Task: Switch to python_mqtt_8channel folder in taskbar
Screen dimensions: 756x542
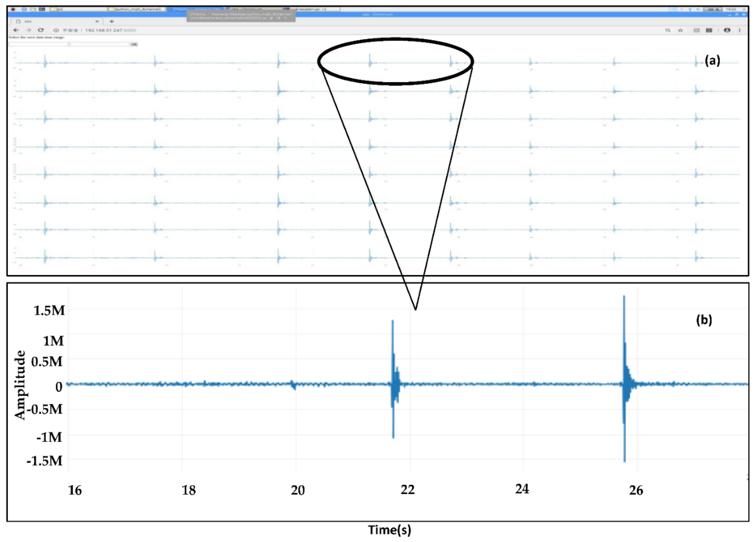Action: pyautogui.click(x=137, y=9)
